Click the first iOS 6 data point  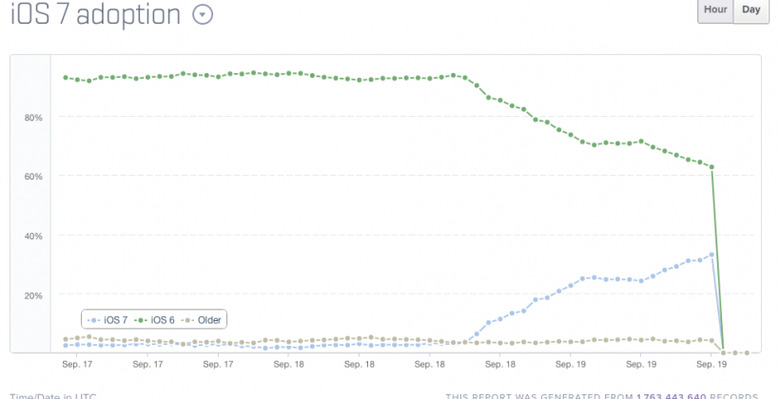(x=66, y=78)
